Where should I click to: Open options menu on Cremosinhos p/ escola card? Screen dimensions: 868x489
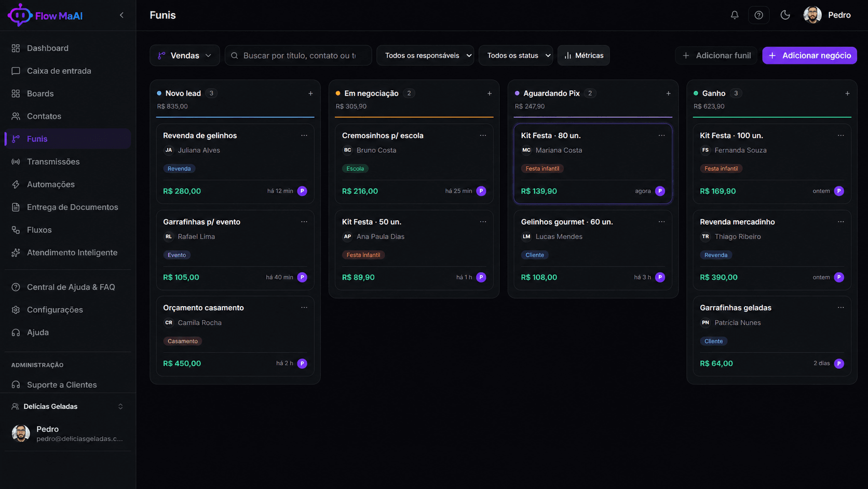point(483,136)
